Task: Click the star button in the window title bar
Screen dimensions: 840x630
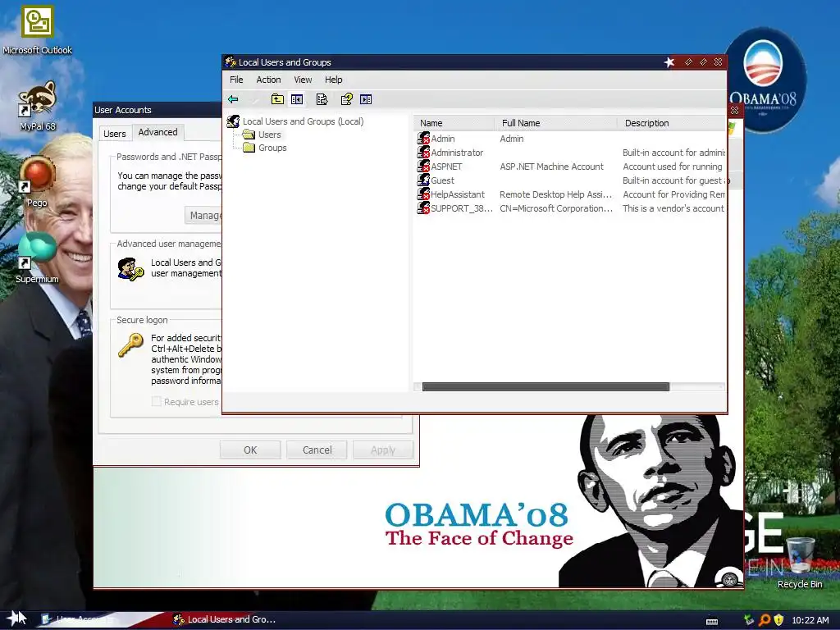Action: pos(669,62)
